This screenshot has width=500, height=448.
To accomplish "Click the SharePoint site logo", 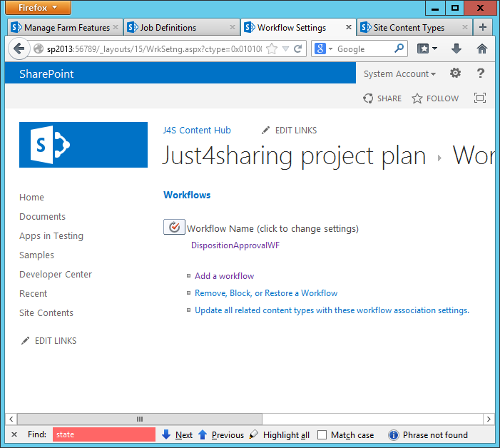I will tap(83, 145).
